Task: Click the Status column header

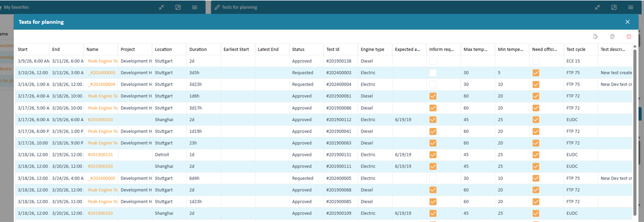Action: point(306,49)
